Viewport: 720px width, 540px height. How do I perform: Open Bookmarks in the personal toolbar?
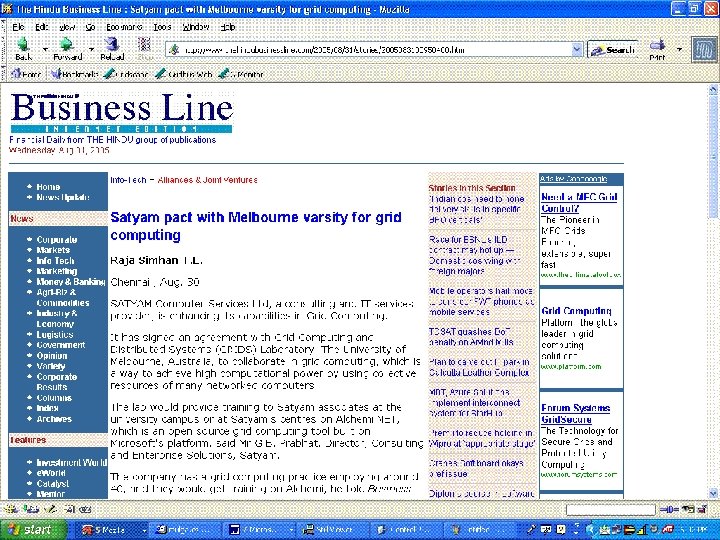(x=75, y=73)
